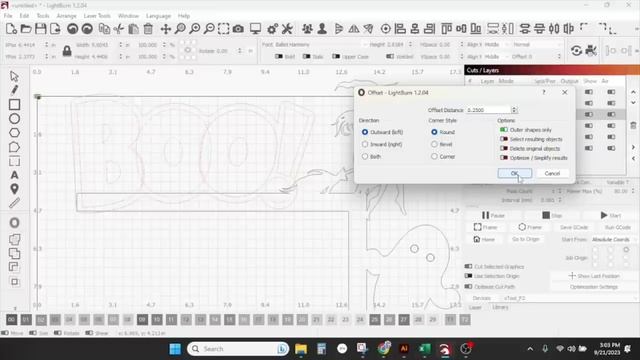
Task: Click the Cut scissors icon
Action: pos(119,29)
